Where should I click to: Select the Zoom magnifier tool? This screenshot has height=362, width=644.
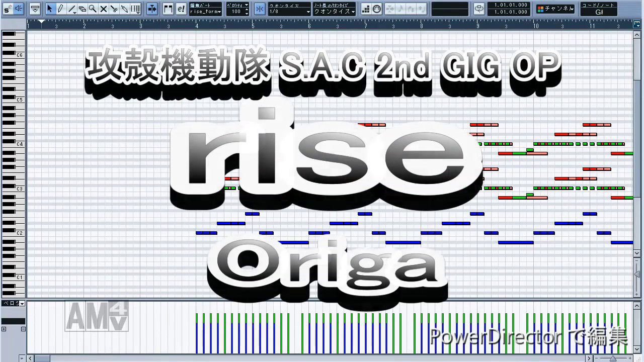coord(93,9)
